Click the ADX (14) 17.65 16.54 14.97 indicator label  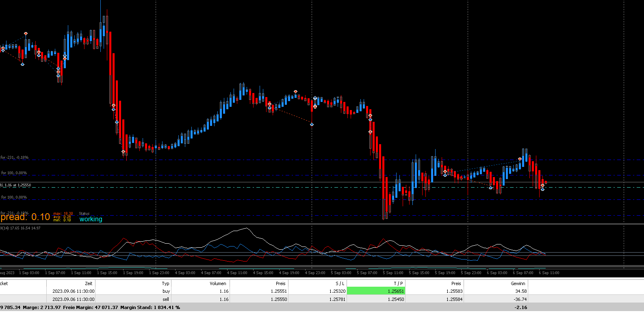pyautogui.click(x=20, y=228)
